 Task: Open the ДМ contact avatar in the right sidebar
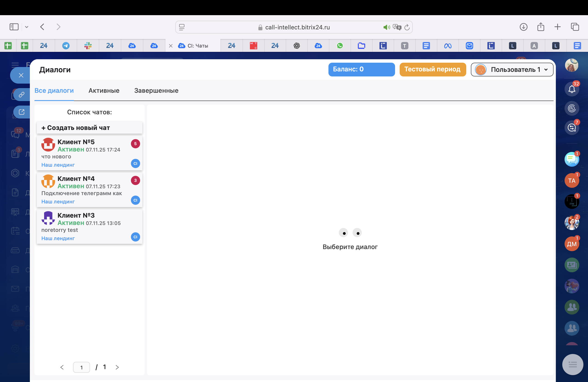pos(571,244)
